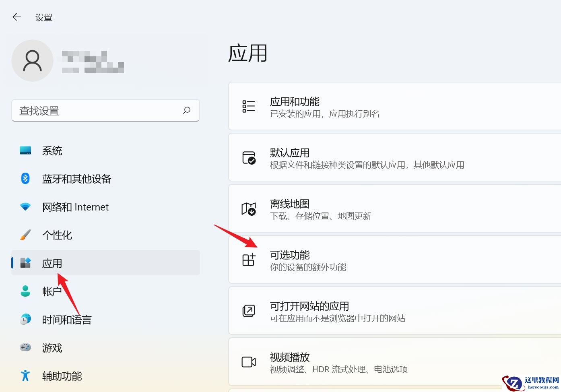
Task: Select the 可选功能 plus-tile icon
Action: 249,260
